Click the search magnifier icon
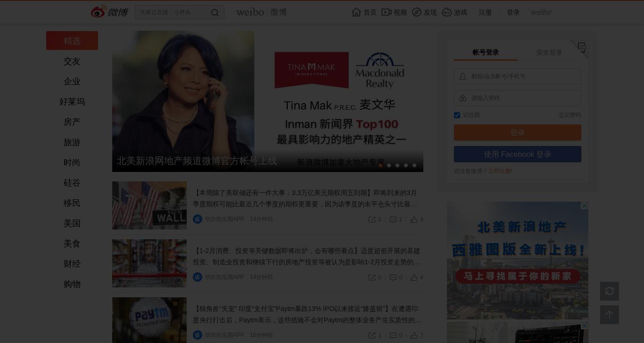This screenshot has width=644, height=343. click(x=215, y=13)
